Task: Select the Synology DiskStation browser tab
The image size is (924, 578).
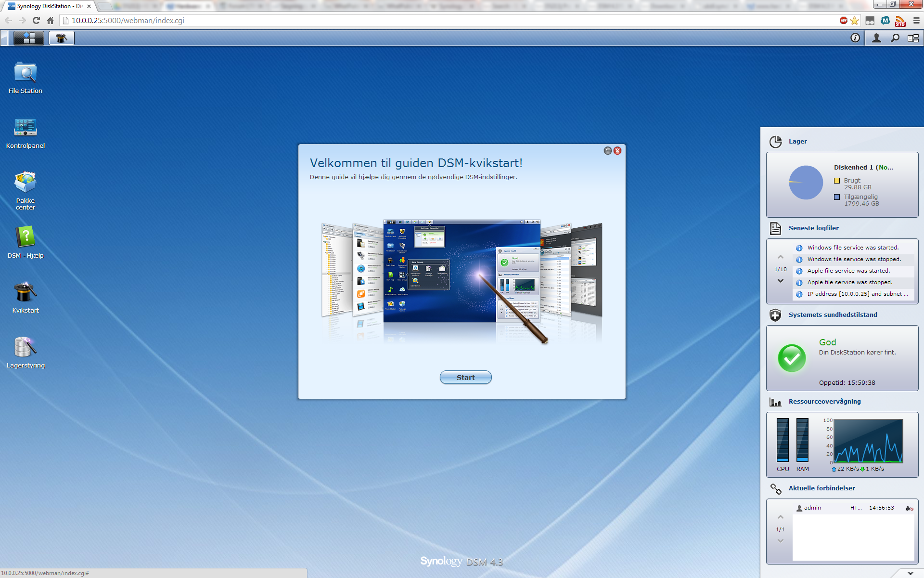Action: coord(49,6)
